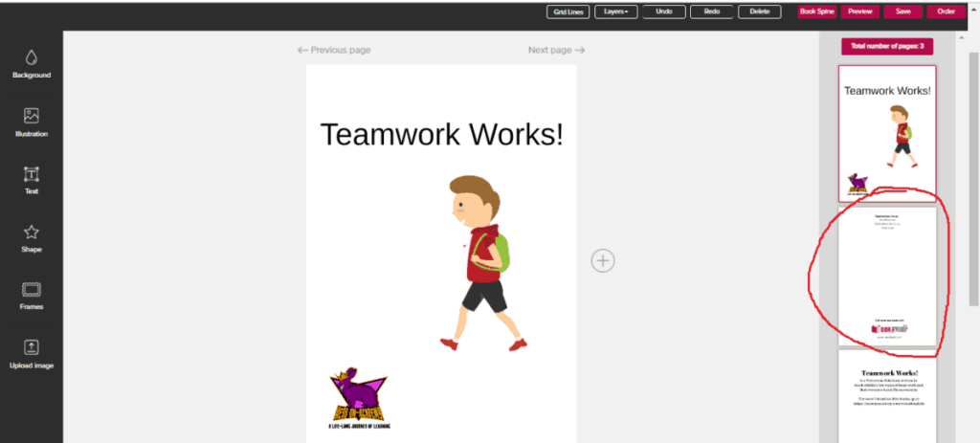Save the book project
The height and width of the screenshot is (443, 980).
tap(903, 11)
